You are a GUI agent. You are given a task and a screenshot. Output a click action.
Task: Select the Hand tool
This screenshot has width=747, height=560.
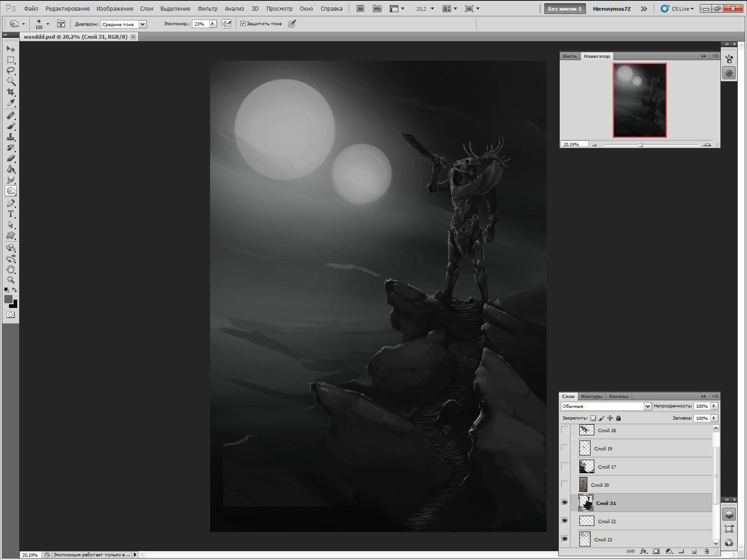11,269
